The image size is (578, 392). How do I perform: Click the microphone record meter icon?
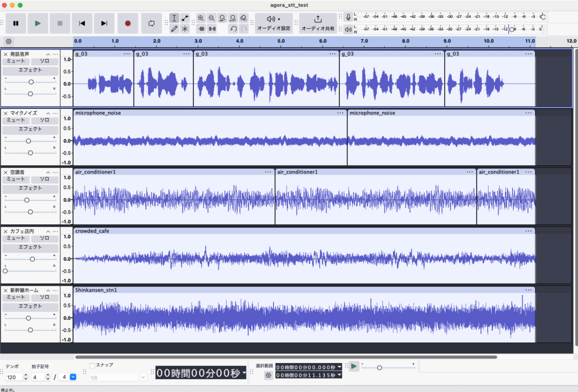click(348, 17)
